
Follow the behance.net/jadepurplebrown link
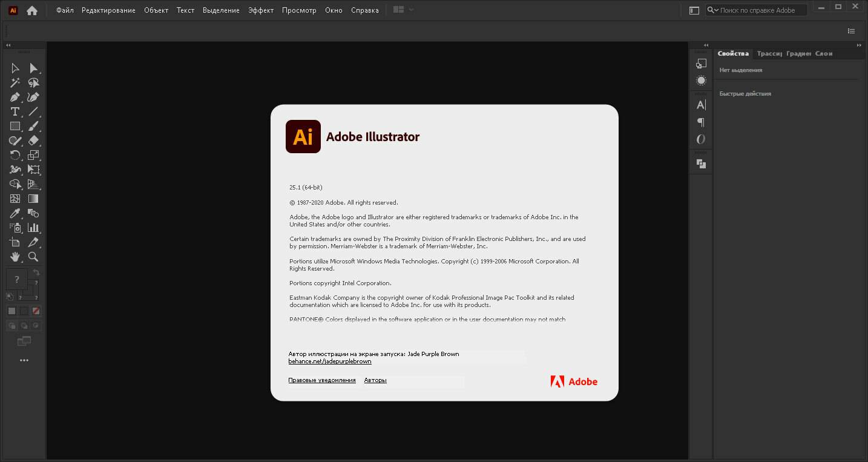click(x=330, y=361)
